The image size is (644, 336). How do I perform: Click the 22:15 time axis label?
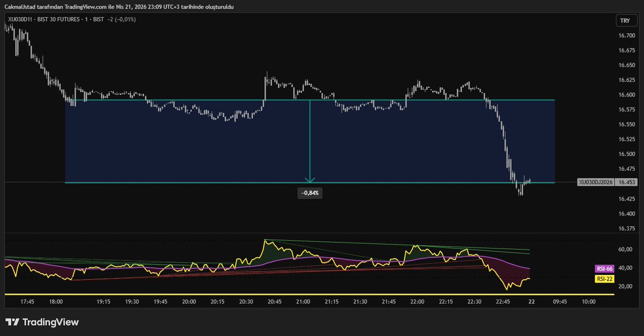[445, 302]
